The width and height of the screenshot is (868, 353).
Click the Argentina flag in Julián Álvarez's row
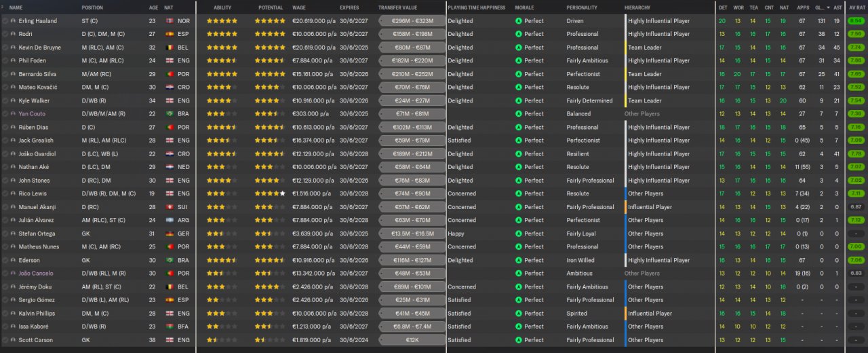tap(168, 220)
